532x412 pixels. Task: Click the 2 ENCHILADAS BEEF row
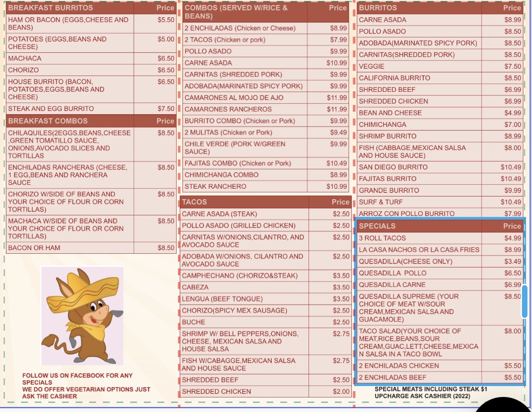[393, 377]
